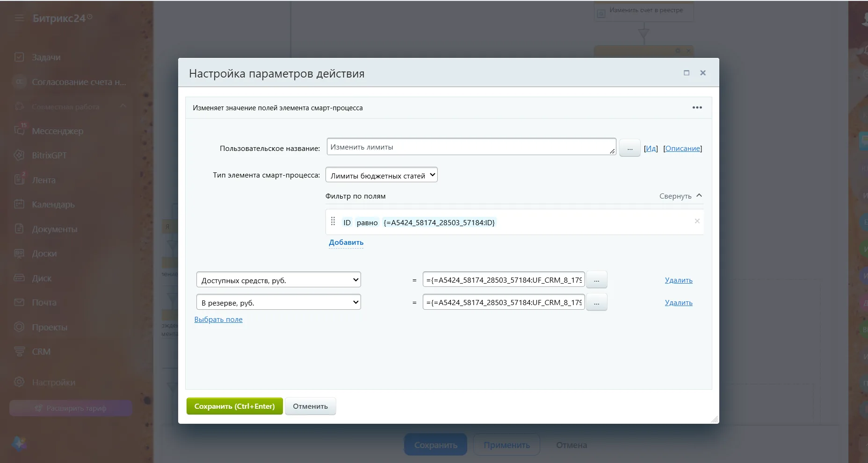Remove the ID filter condition

click(x=697, y=221)
